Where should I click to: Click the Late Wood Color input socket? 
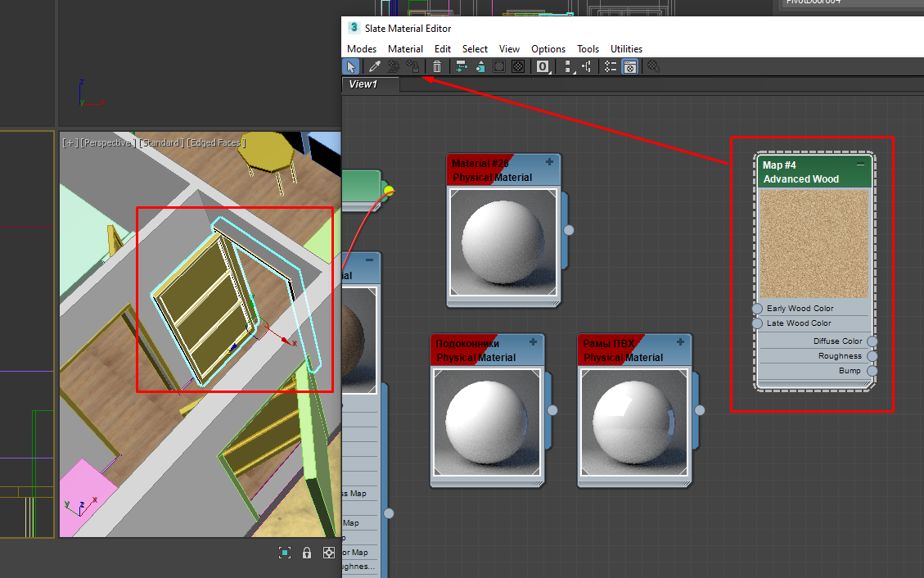pos(757,323)
